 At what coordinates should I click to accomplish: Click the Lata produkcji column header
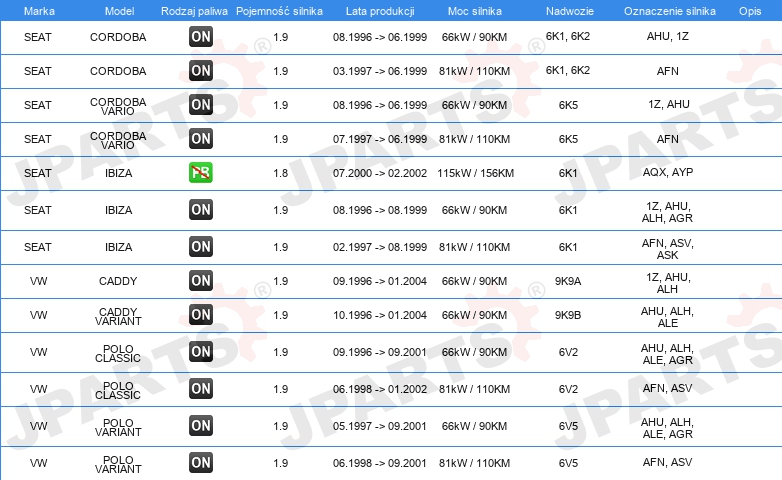click(x=380, y=11)
